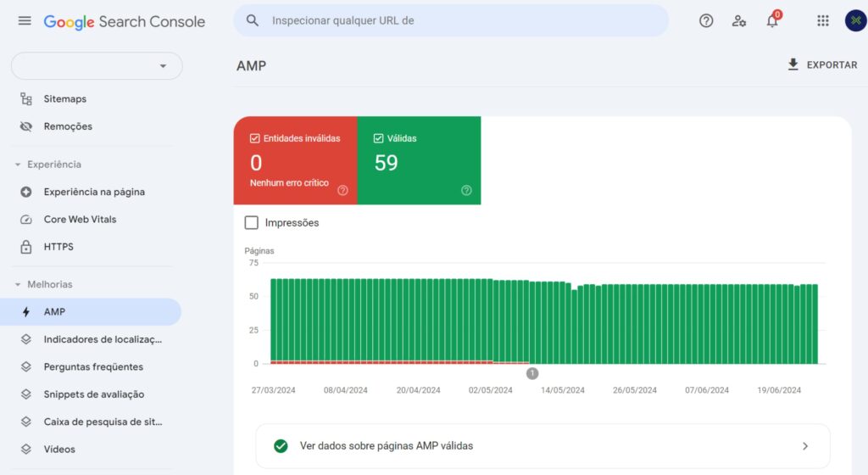Select the red Entidades inválidas card

click(x=296, y=160)
